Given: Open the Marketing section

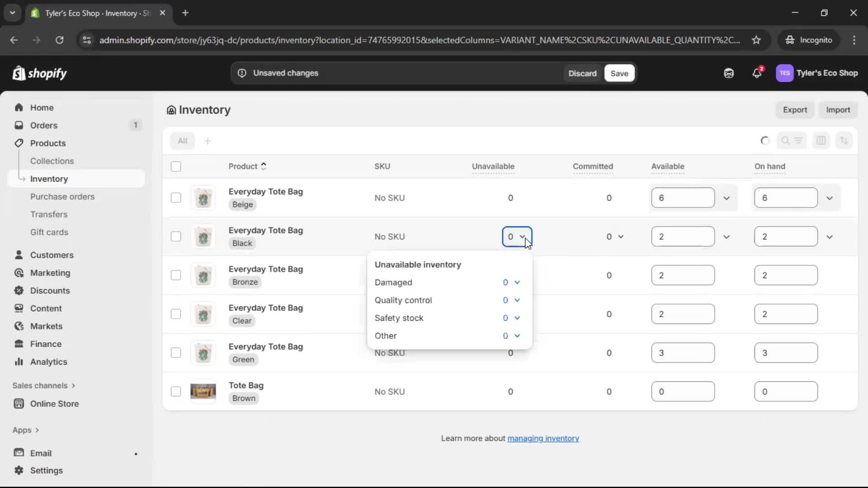Looking at the screenshot, I should (49, 273).
